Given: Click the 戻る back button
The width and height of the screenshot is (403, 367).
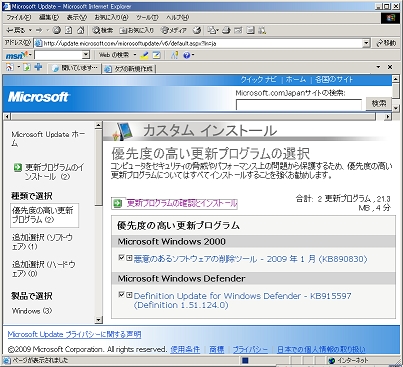Looking at the screenshot, I should pyautogui.click(x=16, y=30).
